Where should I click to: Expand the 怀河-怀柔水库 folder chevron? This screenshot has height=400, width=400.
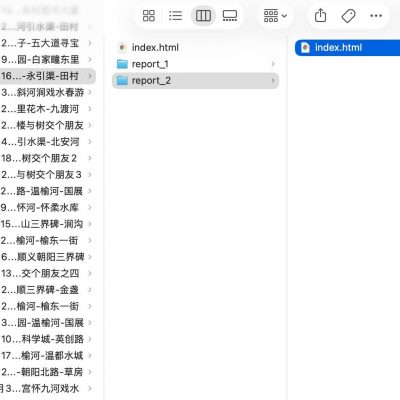(90, 207)
